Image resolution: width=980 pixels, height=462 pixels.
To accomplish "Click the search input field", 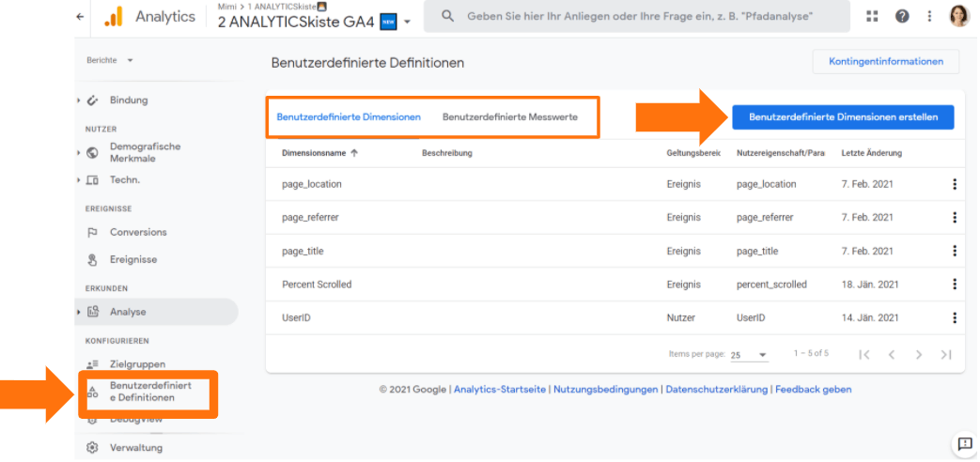I will [639, 17].
